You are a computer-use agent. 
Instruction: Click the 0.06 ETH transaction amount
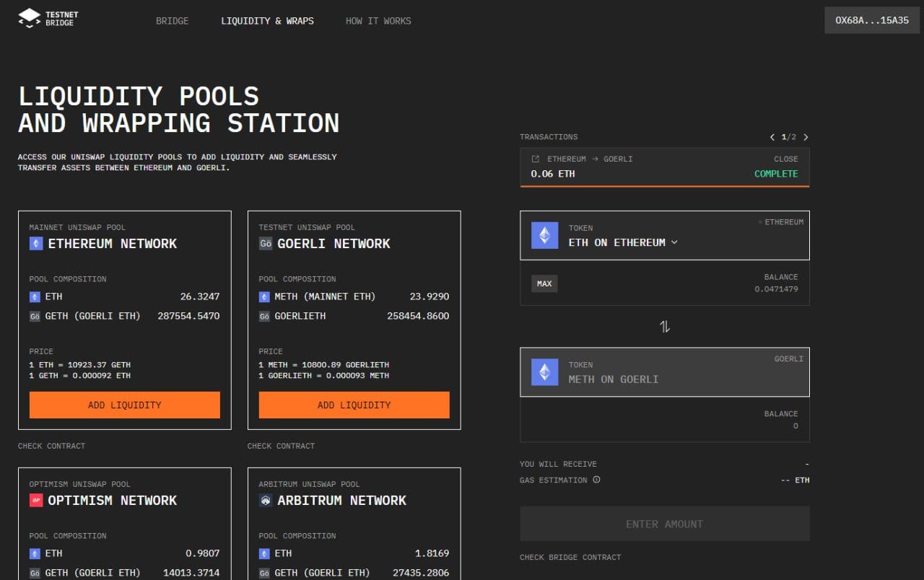pyautogui.click(x=553, y=174)
